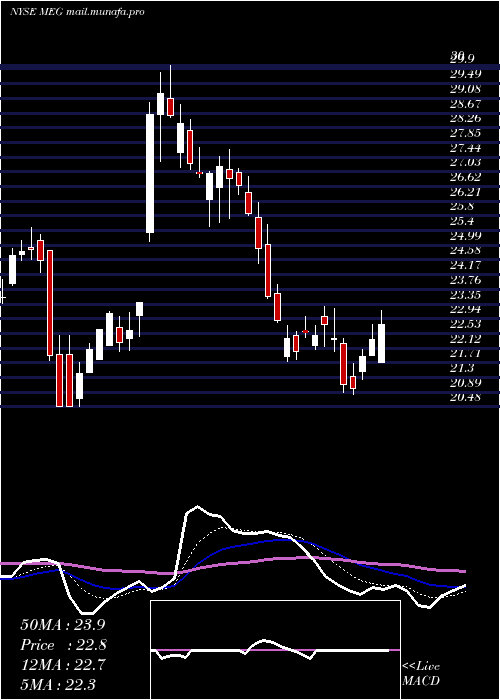This screenshot has width=500, height=700.
Task: Click the 22.94 price axis label
Action: pos(466,309)
